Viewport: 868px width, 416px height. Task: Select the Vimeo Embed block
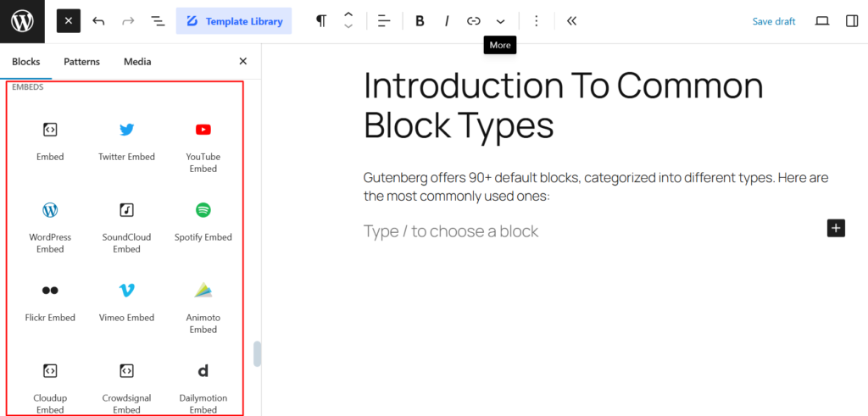(127, 302)
